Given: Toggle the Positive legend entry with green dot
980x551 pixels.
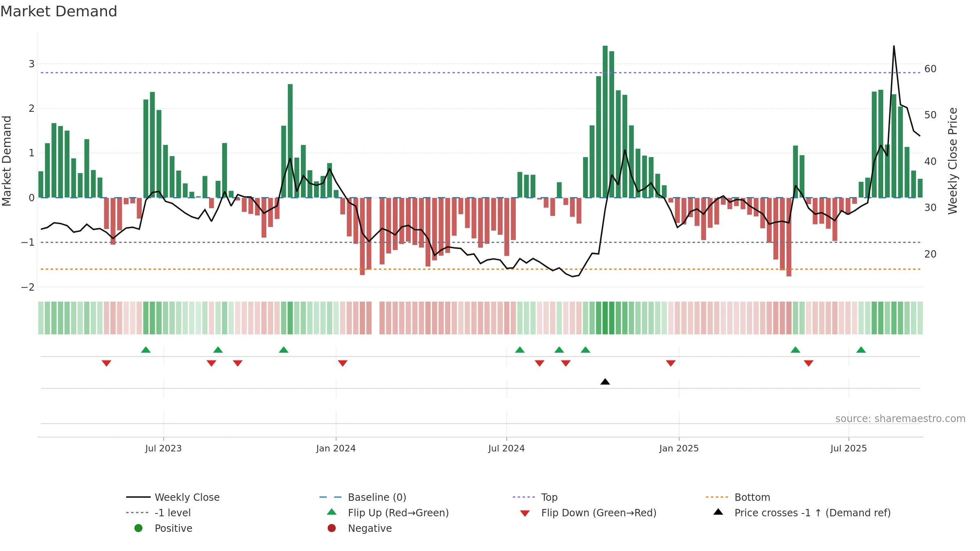Looking at the screenshot, I should [x=163, y=528].
